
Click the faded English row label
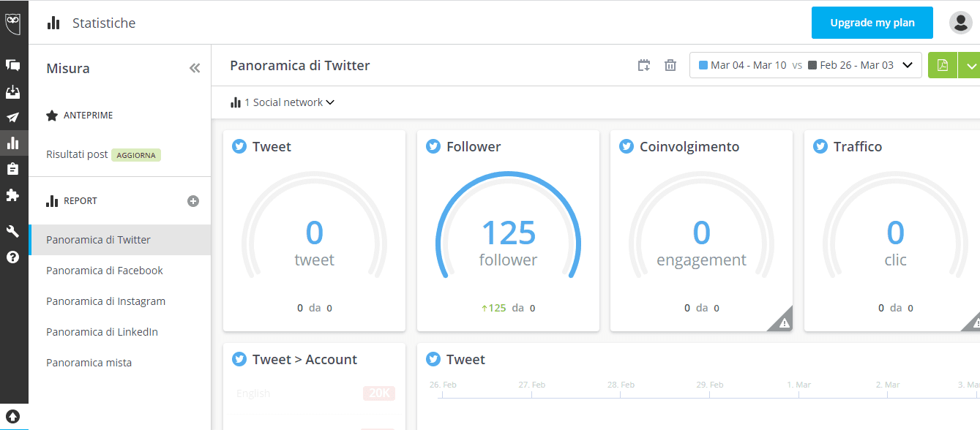pyautogui.click(x=253, y=393)
